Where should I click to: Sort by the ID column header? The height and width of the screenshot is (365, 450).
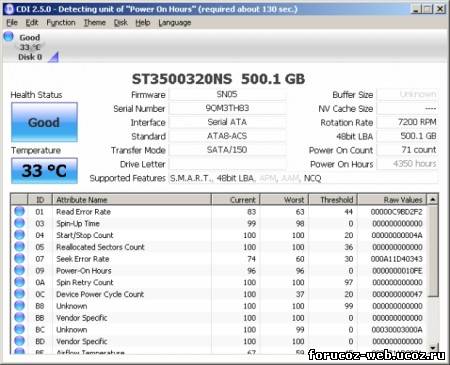[40, 200]
